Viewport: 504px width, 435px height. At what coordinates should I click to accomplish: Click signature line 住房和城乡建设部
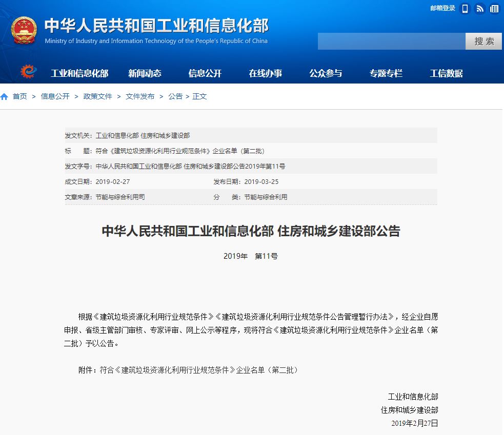click(x=410, y=410)
